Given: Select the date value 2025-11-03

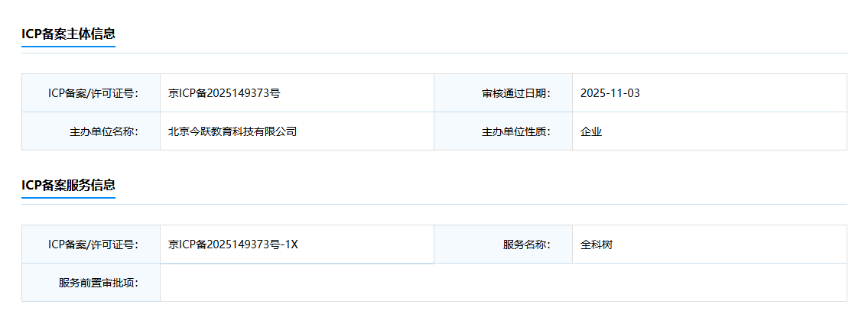Looking at the screenshot, I should click(610, 93).
